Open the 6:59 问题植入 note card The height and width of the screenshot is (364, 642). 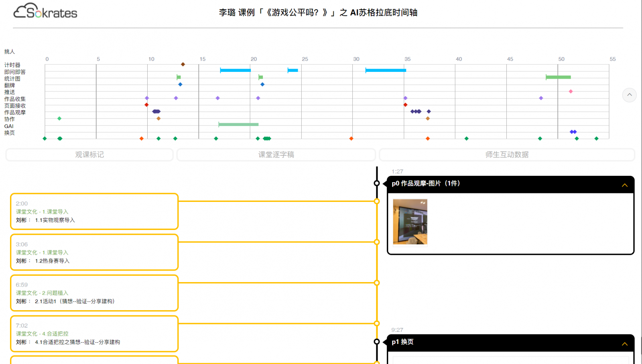pyautogui.click(x=94, y=293)
